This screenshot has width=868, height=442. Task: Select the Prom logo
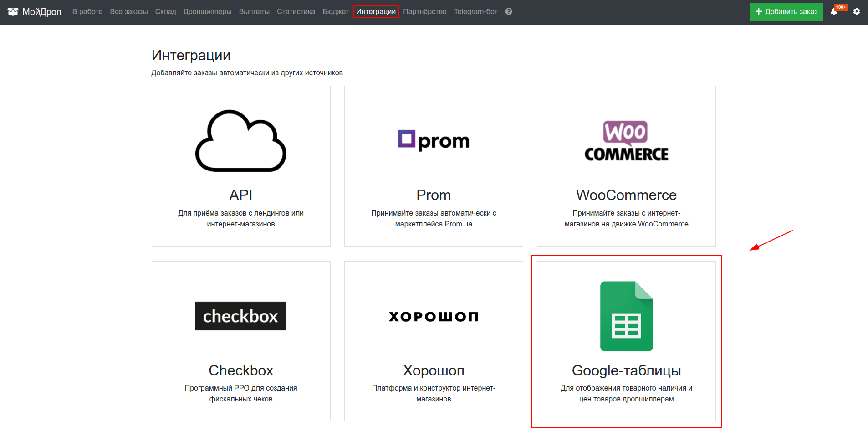pos(434,141)
